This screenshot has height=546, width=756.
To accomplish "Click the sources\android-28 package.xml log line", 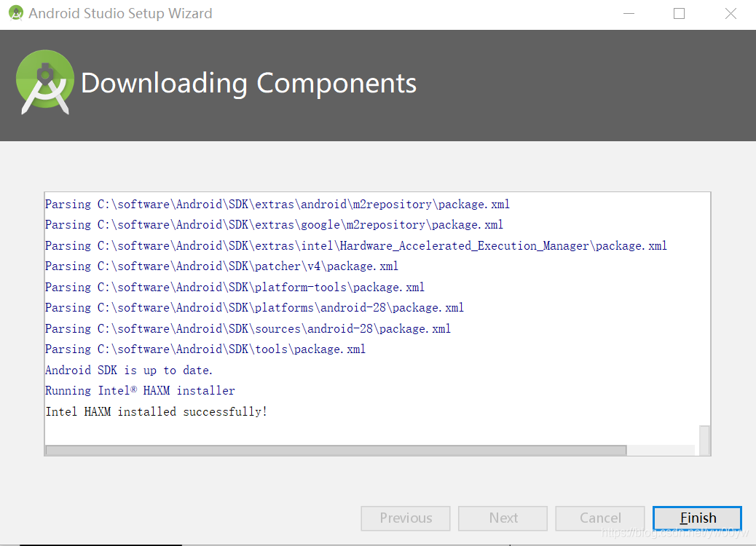I will [x=248, y=328].
